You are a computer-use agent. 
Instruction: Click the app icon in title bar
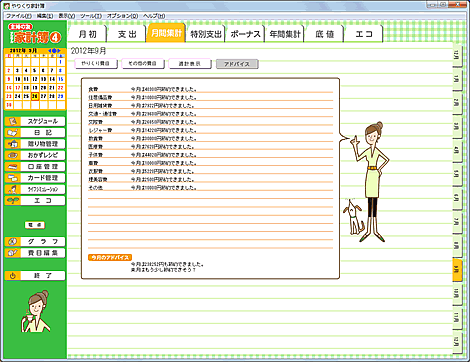pyautogui.click(x=6, y=5)
